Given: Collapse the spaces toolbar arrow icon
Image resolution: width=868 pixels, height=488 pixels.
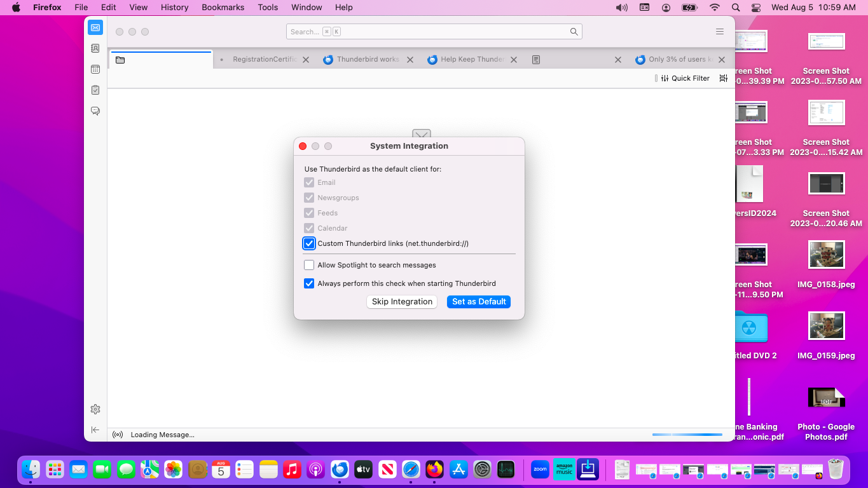Looking at the screenshot, I should pyautogui.click(x=95, y=430).
